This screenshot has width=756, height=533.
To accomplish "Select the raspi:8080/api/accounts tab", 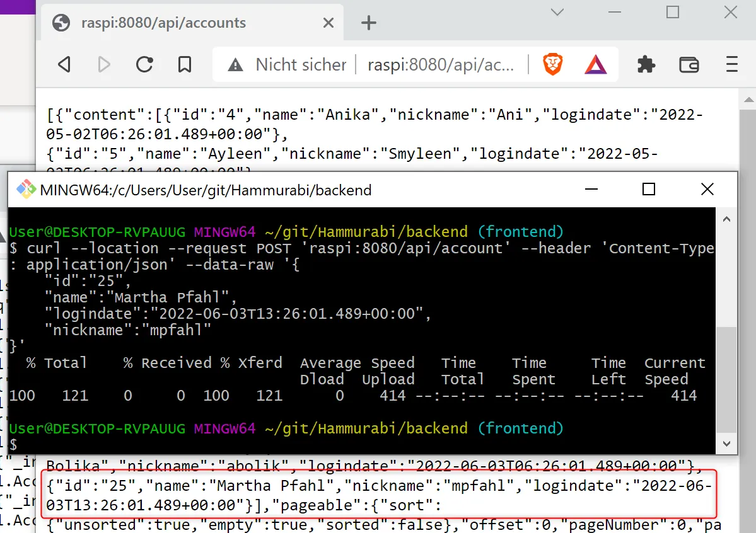I will 192,23.
